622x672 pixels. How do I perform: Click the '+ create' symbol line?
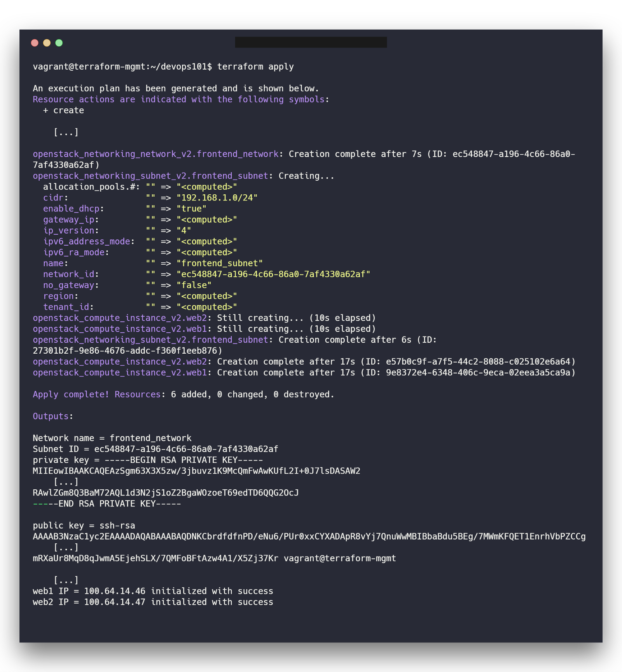63,110
